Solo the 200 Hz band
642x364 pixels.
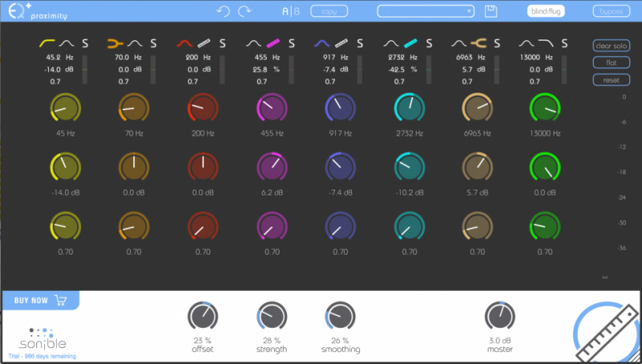223,43
